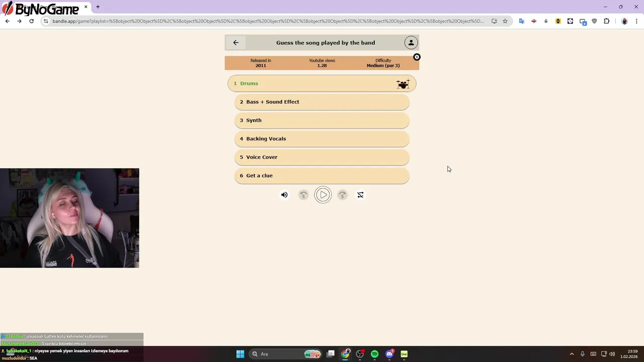The width and height of the screenshot is (644, 362).
Task: Open the Extensions puzzle menu
Action: [606, 21]
